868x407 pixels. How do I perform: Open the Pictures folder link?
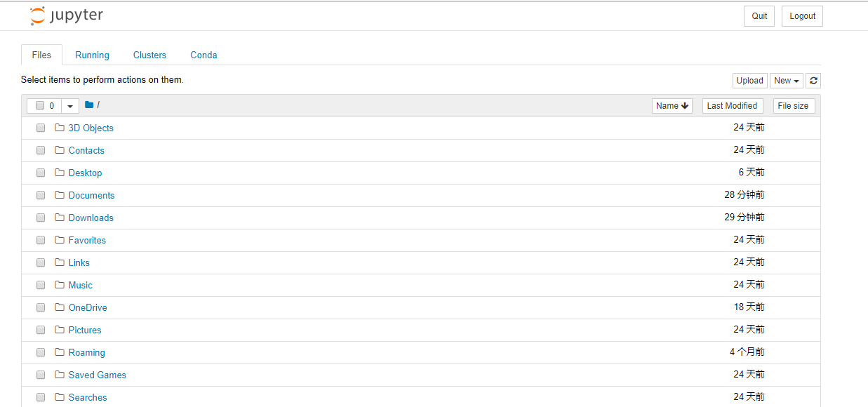[x=85, y=330]
